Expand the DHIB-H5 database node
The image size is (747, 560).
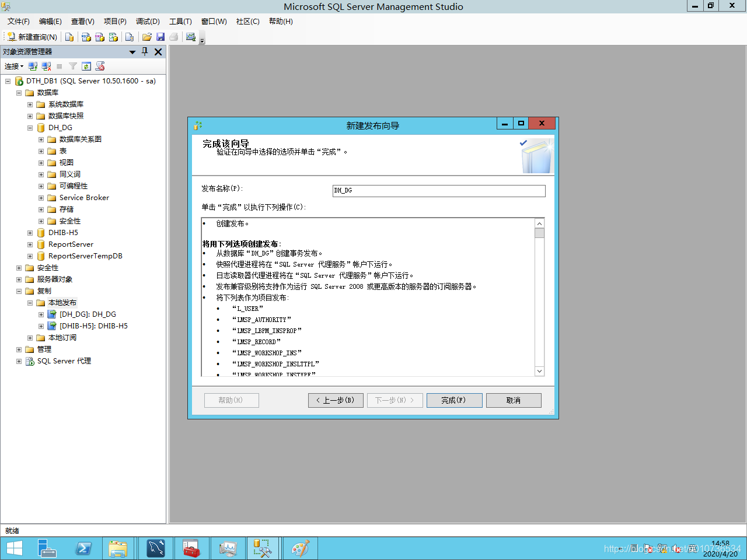click(30, 233)
